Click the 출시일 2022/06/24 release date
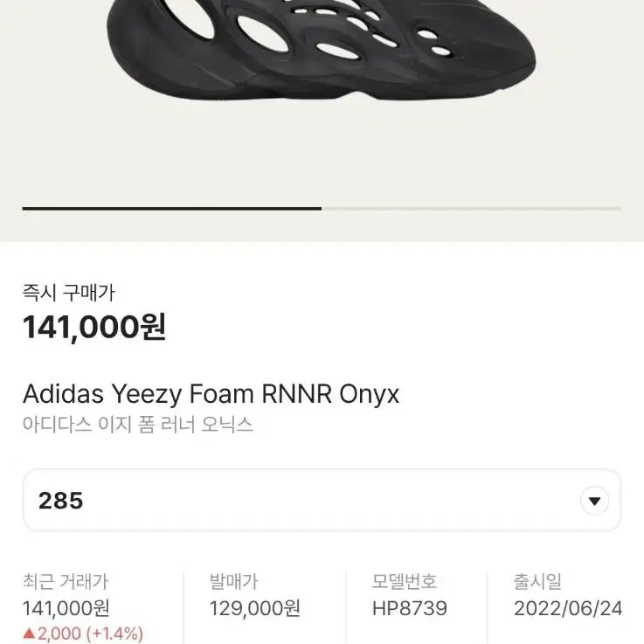Image resolution: width=644 pixels, height=644 pixels. [x=568, y=595]
